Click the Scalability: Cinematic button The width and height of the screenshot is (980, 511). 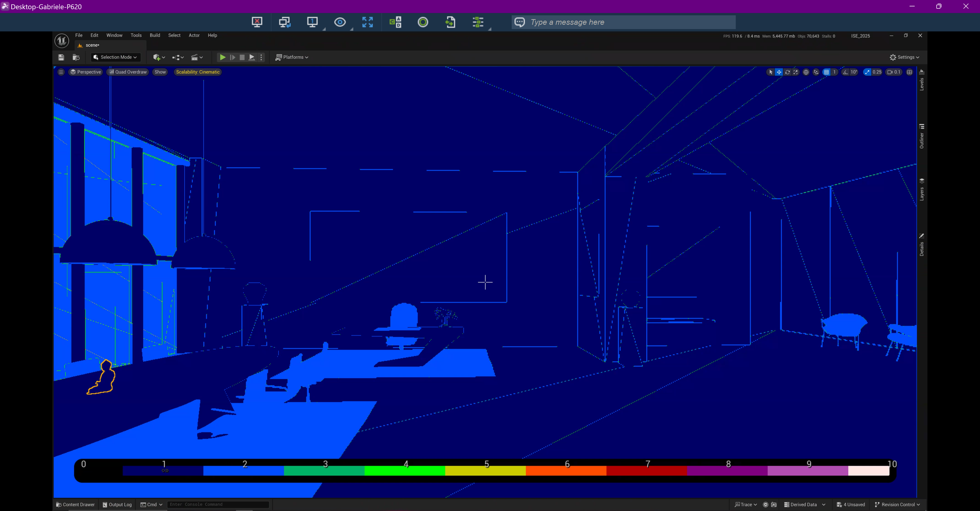point(198,72)
